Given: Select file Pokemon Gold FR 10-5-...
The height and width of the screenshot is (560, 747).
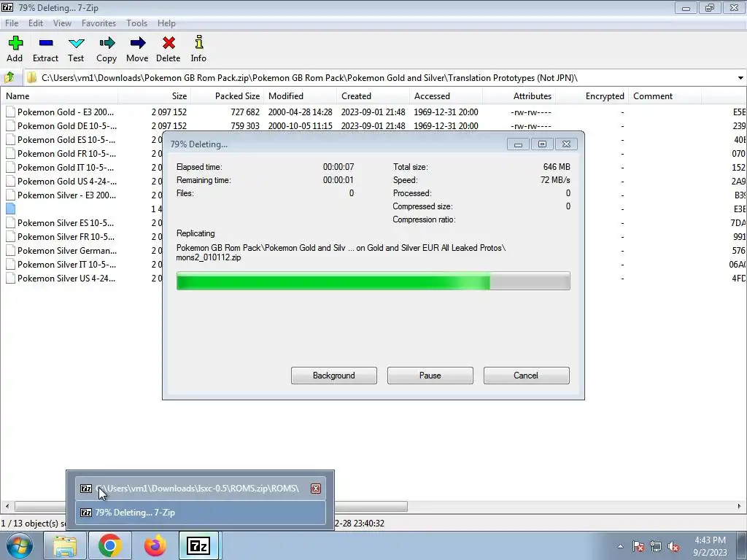Looking at the screenshot, I should tap(66, 153).
